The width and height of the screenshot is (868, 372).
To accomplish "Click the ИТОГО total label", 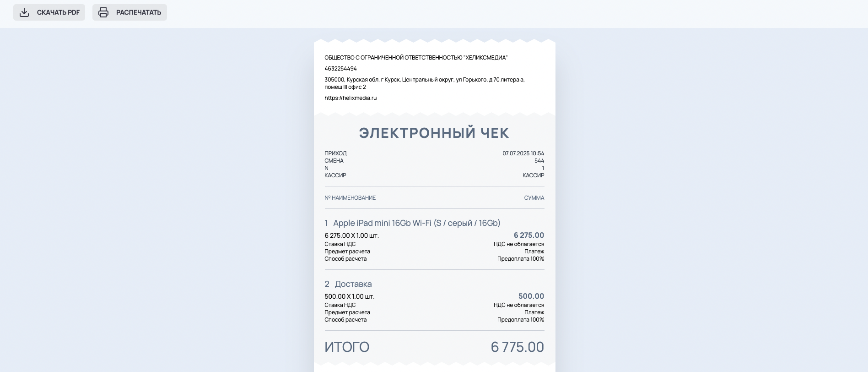I will [347, 347].
